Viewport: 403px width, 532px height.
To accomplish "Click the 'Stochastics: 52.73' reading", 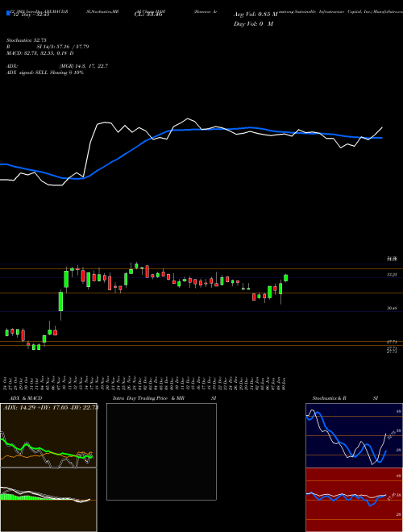I will pos(26,40).
